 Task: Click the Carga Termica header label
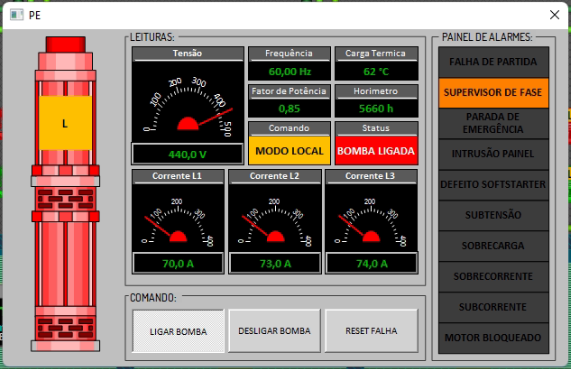[x=376, y=54]
